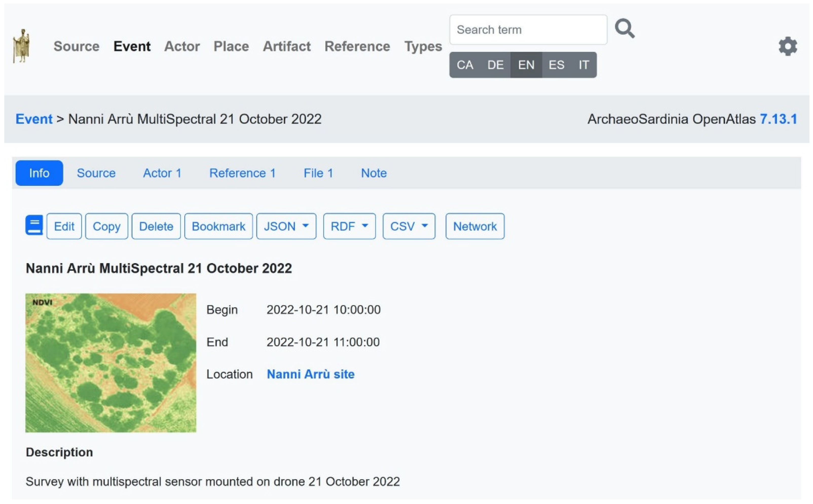
Task: Switch language to CA
Action: click(x=464, y=65)
